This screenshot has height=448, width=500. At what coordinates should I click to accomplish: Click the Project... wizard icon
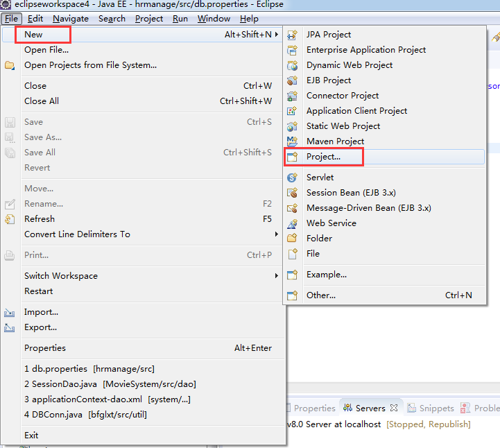point(292,157)
